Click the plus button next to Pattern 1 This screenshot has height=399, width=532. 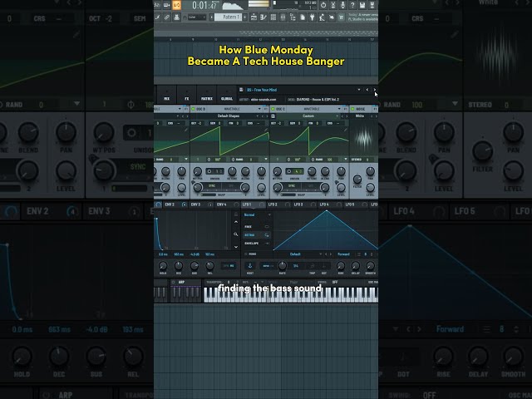coord(245,17)
